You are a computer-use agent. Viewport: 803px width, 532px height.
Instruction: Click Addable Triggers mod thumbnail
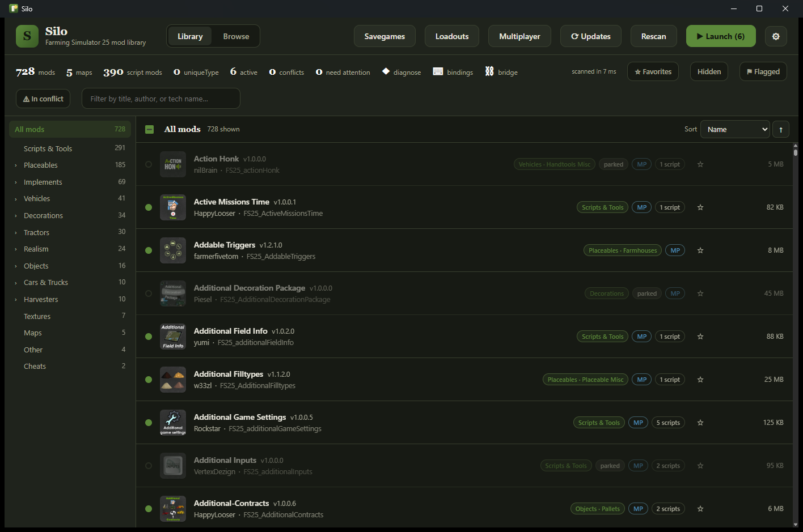[173, 250]
